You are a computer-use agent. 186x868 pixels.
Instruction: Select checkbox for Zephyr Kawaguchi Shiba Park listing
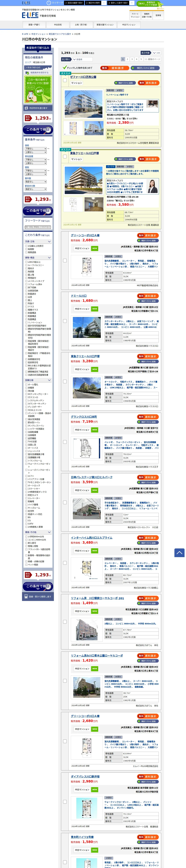[65, 80]
